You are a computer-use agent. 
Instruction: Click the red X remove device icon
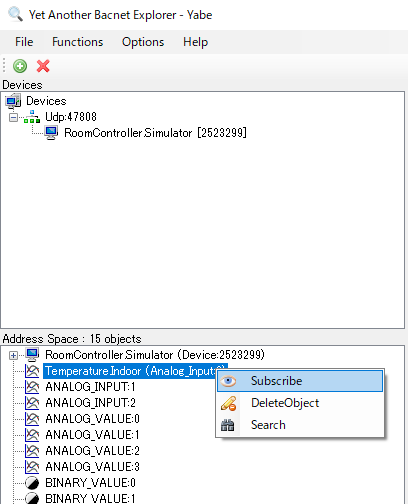43,66
